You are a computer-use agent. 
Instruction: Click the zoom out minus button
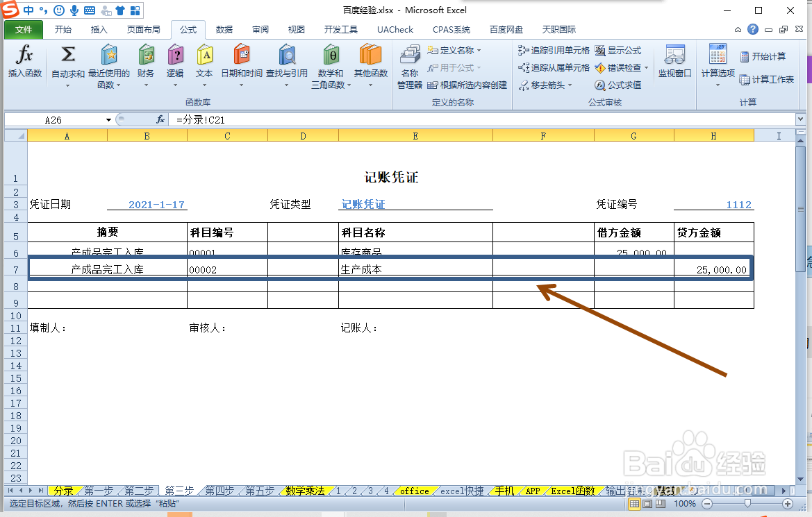click(x=707, y=504)
